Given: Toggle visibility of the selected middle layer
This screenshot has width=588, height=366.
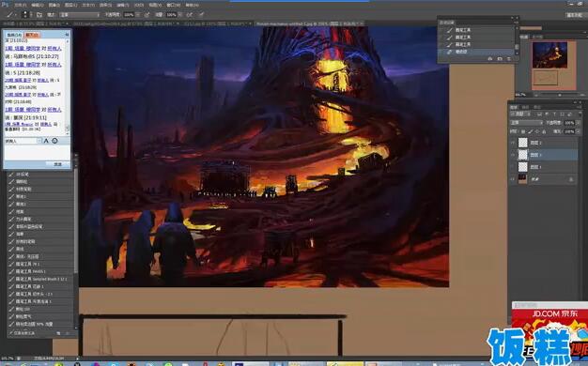Looking at the screenshot, I should [513, 155].
